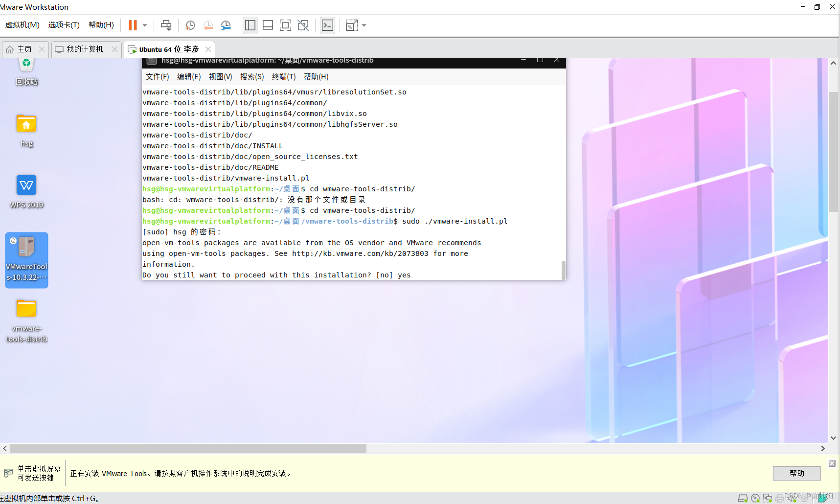Screen dimensions: 840x504
Task: Open terminal 搜索(S) menu
Action: click(252, 77)
